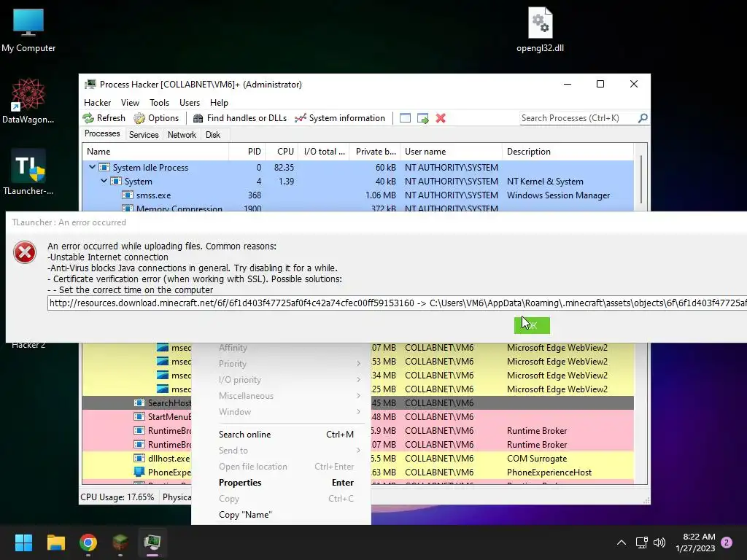Click red X terminate toolbar icon
The height and width of the screenshot is (560, 747).
(x=441, y=118)
